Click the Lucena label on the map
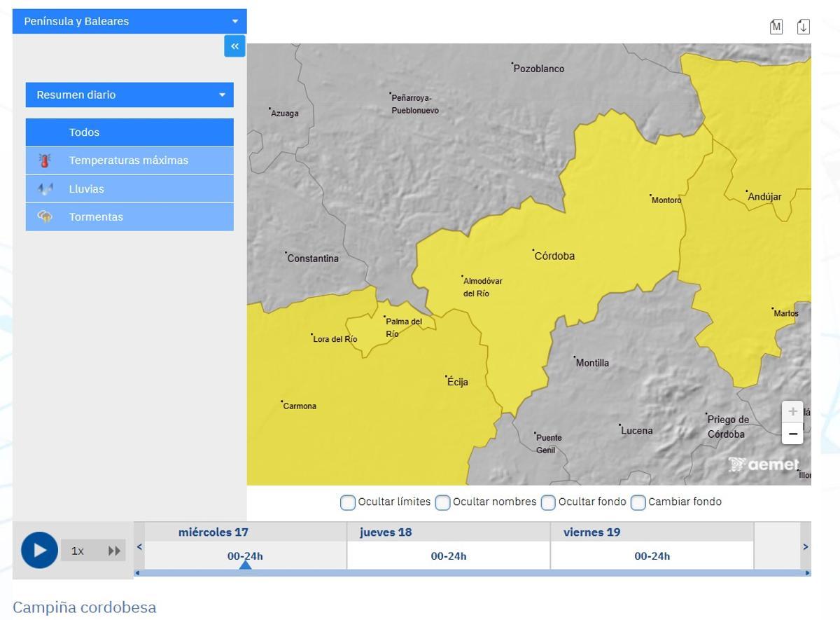Screen dimensions: 840x620 [x=636, y=431]
